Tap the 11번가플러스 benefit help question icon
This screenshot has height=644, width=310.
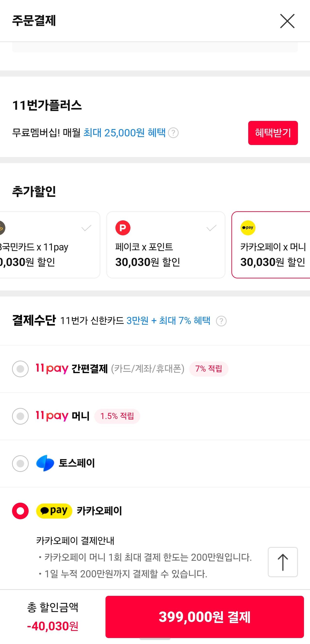[x=173, y=133]
